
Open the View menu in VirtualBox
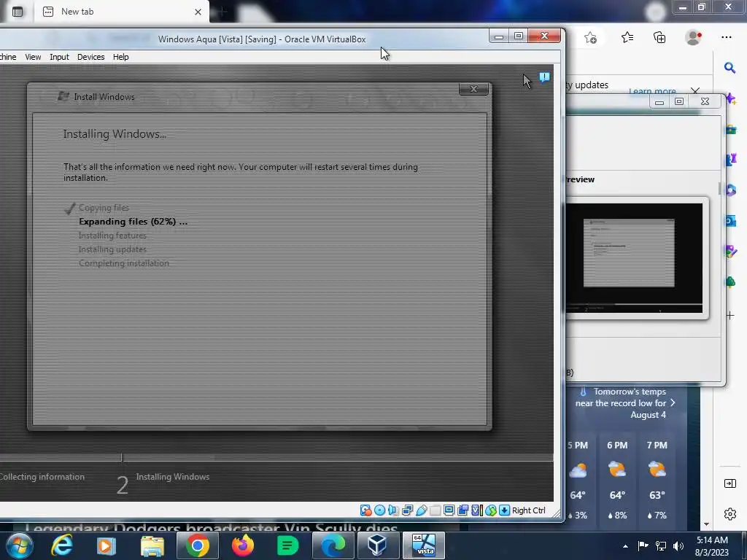click(33, 57)
